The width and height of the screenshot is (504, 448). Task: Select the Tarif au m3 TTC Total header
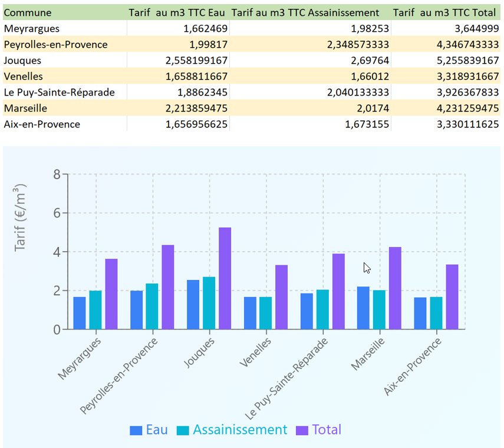(444, 12)
